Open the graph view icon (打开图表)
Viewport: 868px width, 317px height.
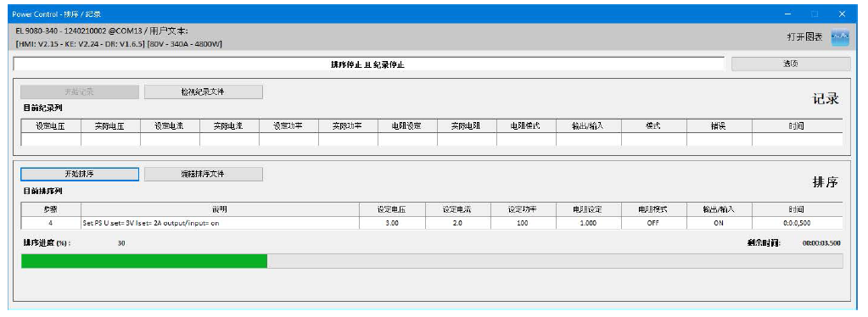tap(840, 37)
